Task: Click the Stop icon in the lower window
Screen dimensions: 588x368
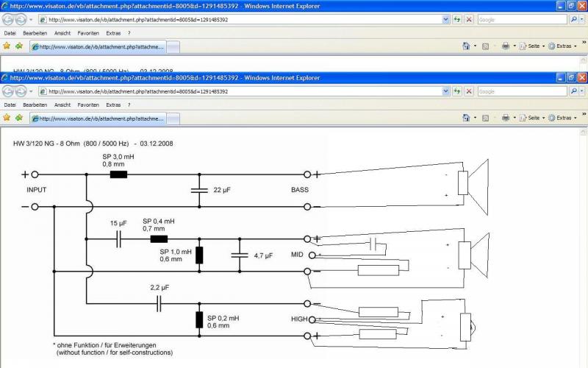Action: 469,91
